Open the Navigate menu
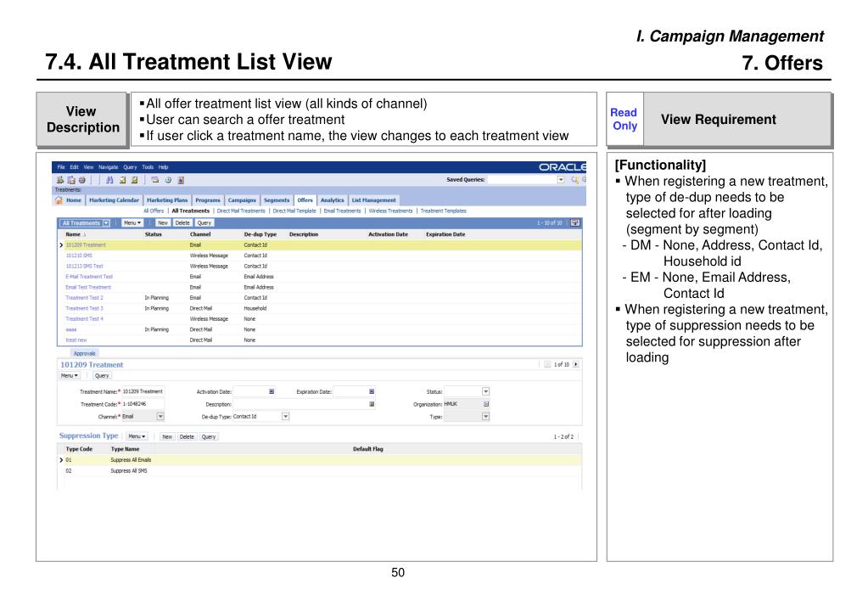868x601 pixels. 109,166
